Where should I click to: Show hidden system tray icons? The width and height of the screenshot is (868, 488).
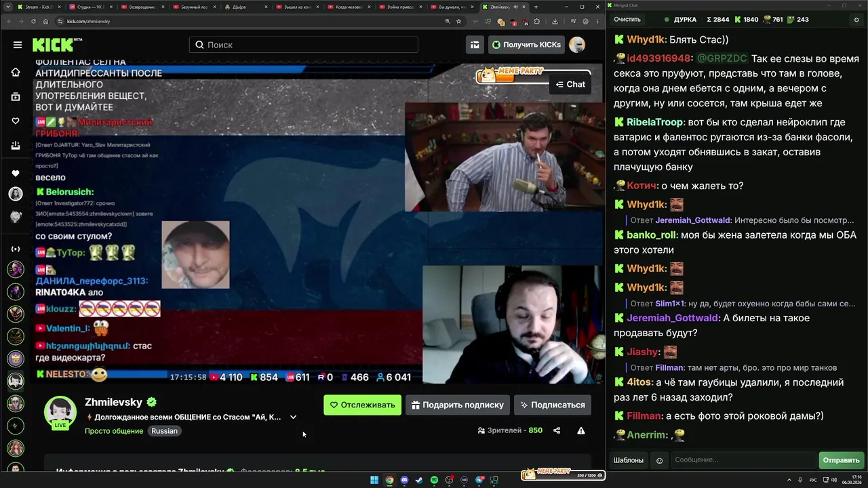790,481
